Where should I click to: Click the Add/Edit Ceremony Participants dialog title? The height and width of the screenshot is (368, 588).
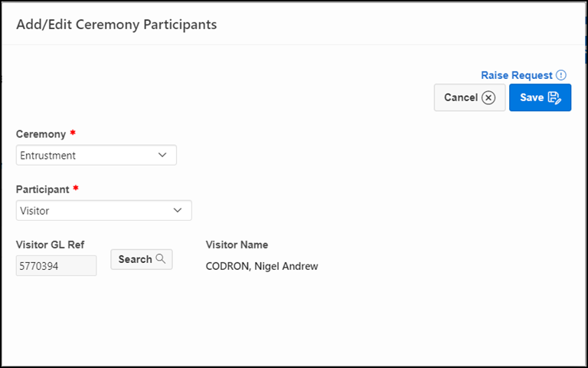[116, 25]
